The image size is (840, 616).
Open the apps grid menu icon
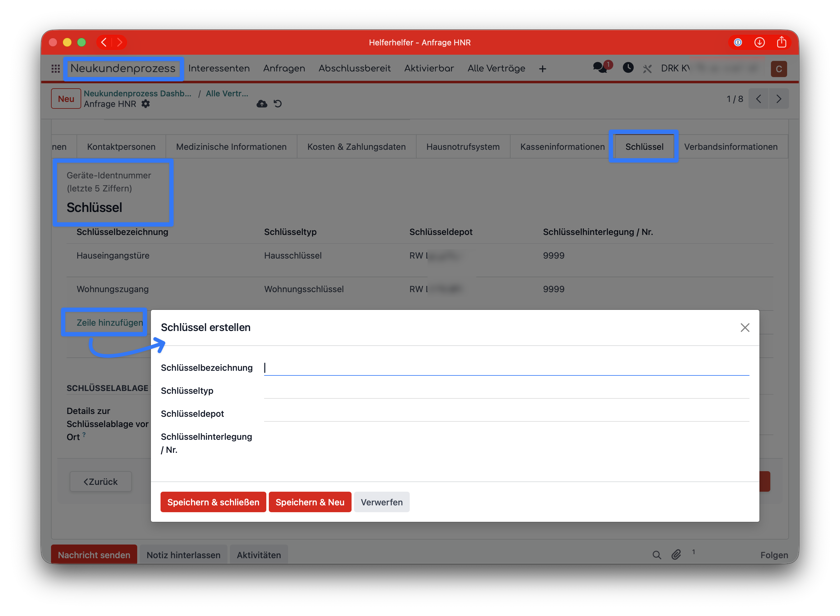point(56,69)
